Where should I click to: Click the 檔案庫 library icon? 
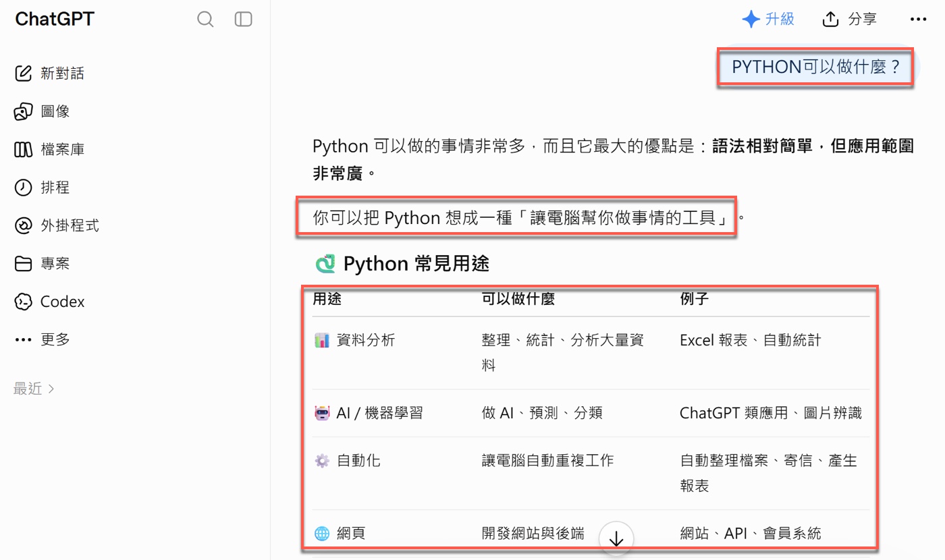click(x=23, y=149)
